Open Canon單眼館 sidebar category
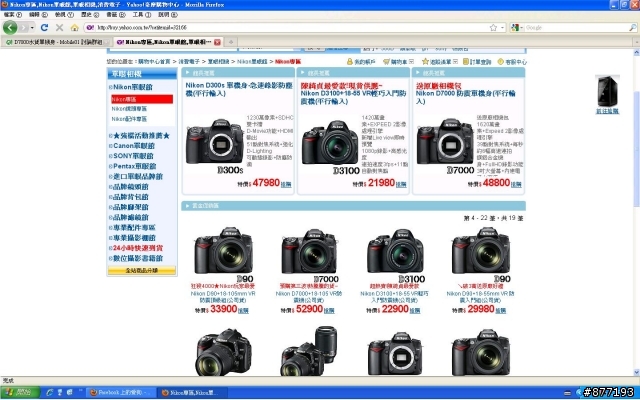Screen dimensions: 640x400 pos(134,146)
